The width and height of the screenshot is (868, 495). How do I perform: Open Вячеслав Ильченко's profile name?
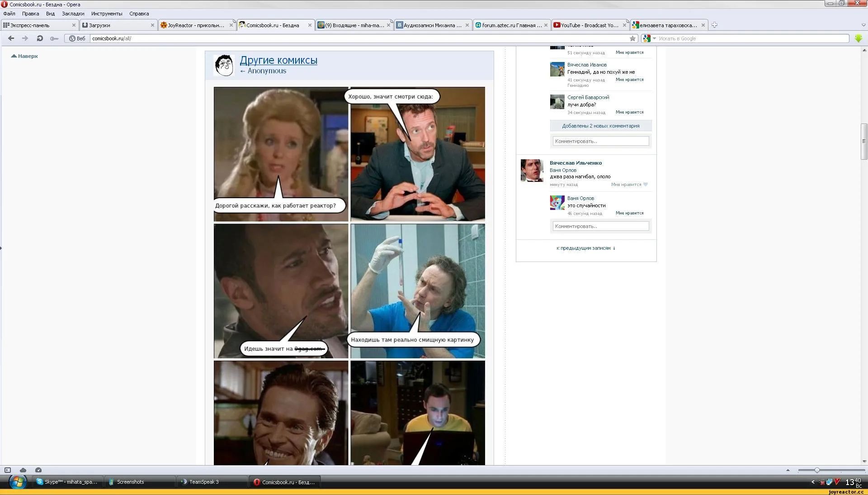[576, 163]
